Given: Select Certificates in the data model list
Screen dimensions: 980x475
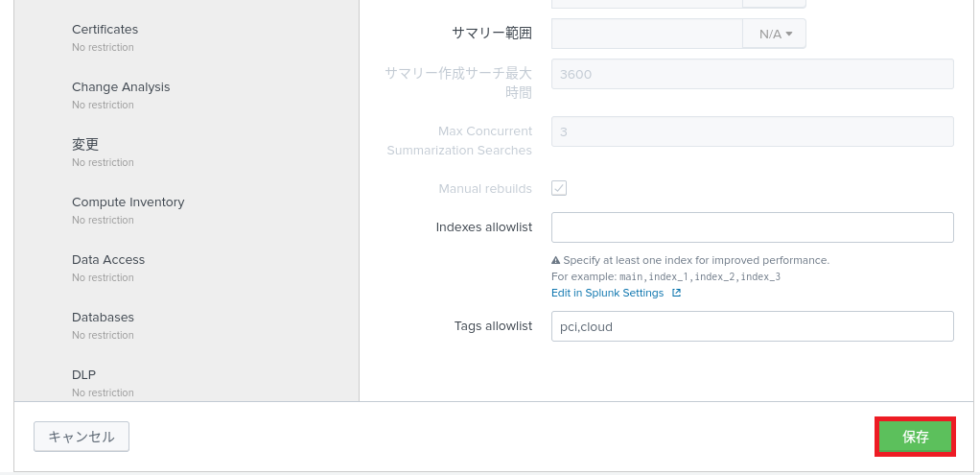Looking at the screenshot, I should 105,30.
